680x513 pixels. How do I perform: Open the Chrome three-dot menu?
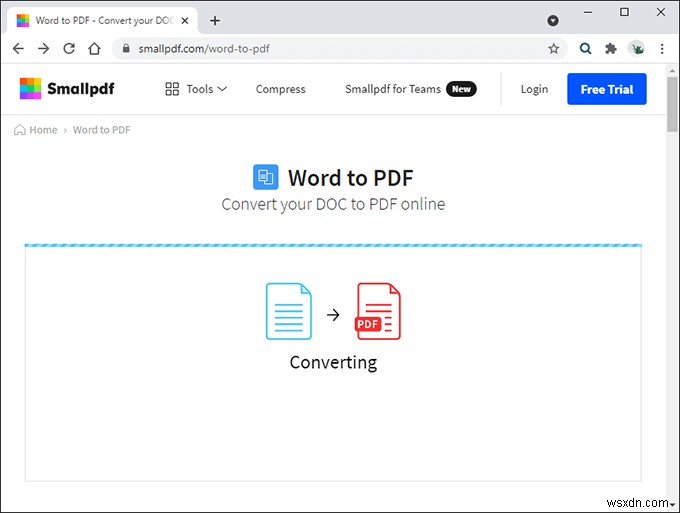[662, 49]
